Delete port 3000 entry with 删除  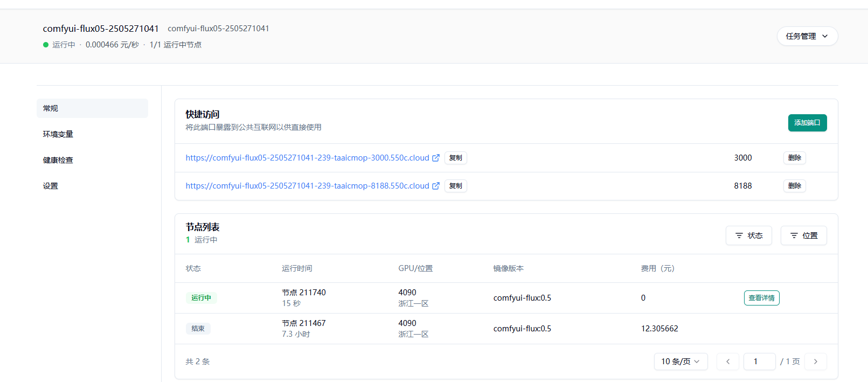pos(794,158)
